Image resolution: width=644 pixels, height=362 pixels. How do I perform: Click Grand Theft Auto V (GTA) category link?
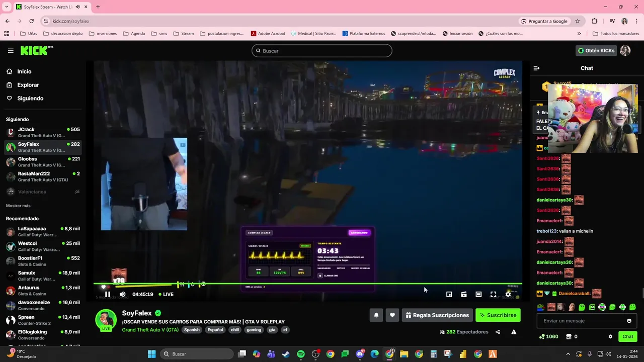point(150,330)
